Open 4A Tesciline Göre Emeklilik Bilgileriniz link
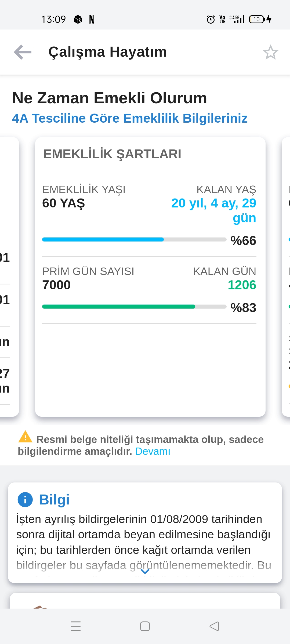 [130, 118]
